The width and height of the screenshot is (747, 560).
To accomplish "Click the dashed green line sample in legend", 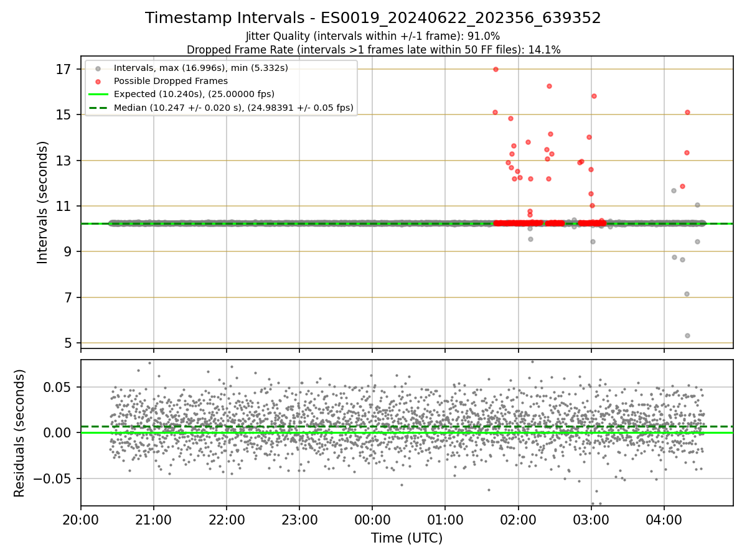I will pyautogui.click(x=98, y=108).
